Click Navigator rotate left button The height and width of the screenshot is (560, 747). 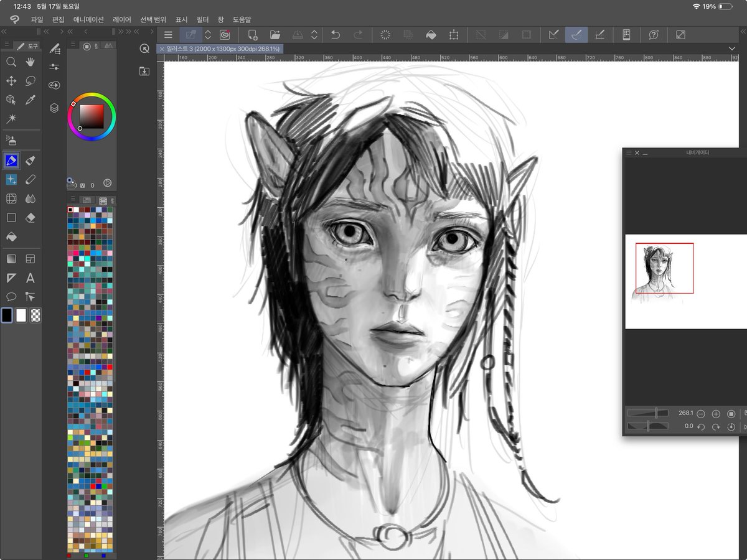tap(701, 427)
